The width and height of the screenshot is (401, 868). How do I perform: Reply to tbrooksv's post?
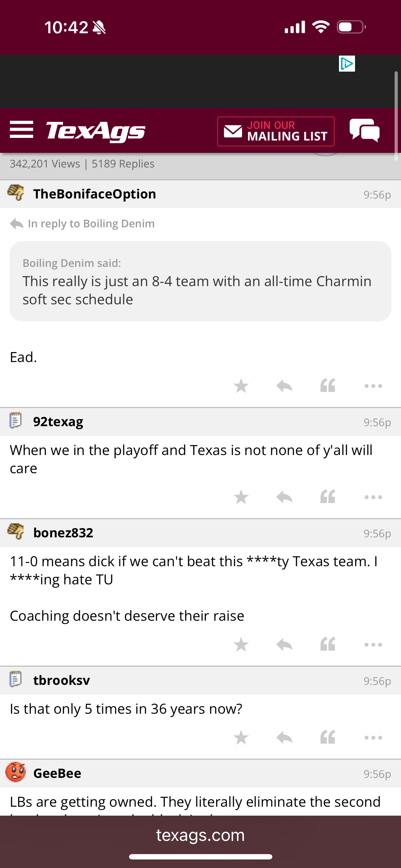tap(284, 738)
